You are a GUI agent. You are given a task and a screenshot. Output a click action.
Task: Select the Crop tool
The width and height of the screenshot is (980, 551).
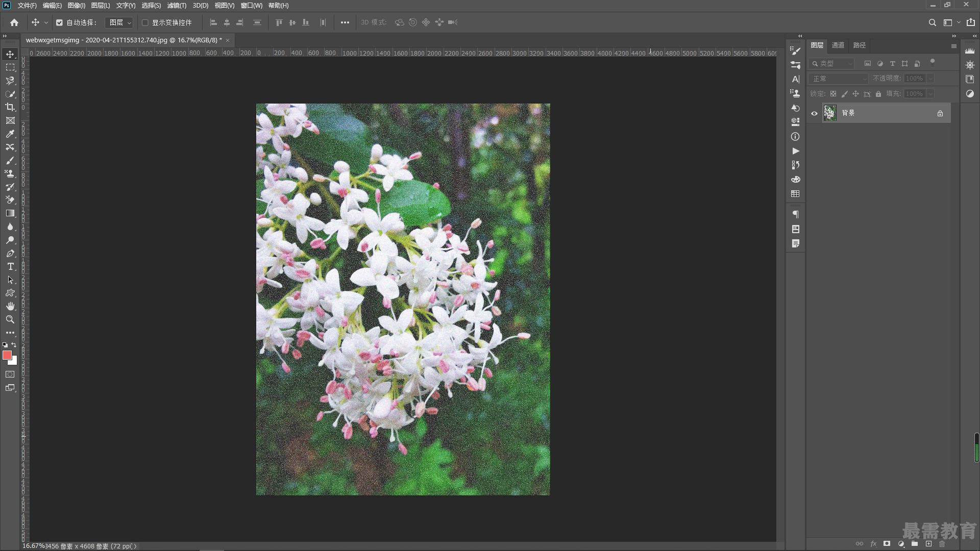[10, 107]
